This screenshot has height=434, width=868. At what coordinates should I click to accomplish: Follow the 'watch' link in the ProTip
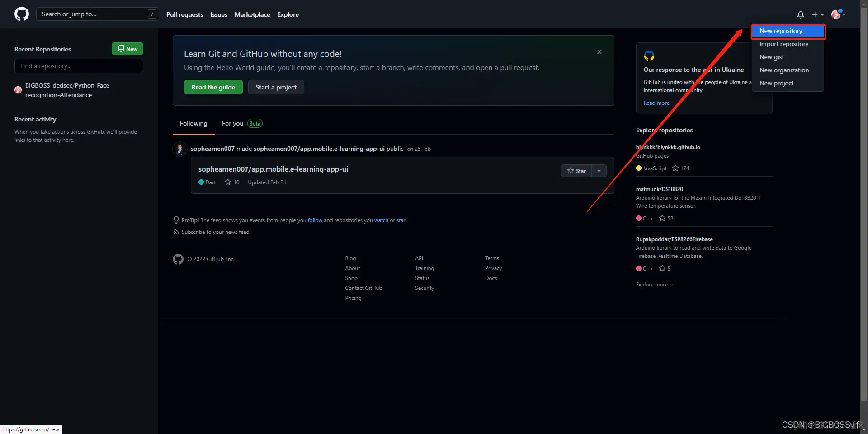click(x=381, y=220)
